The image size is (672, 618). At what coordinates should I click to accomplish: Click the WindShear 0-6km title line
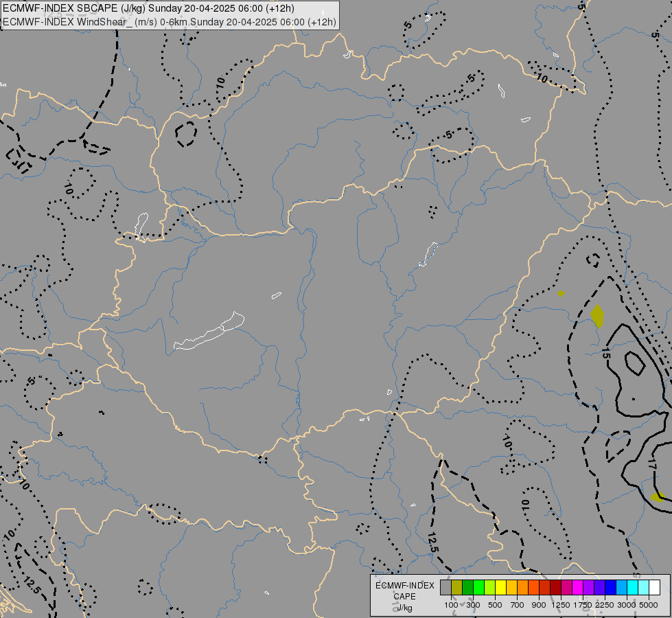pyautogui.click(x=170, y=22)
